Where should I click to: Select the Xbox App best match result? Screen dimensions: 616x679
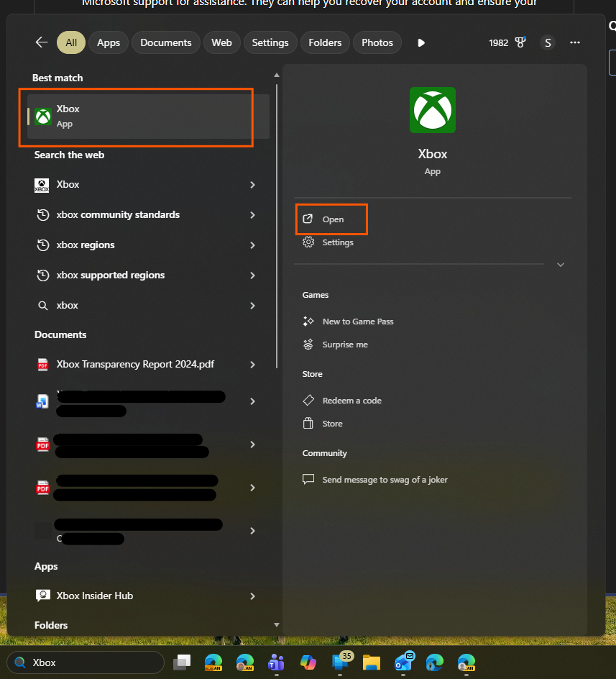(x=148, y=117)
